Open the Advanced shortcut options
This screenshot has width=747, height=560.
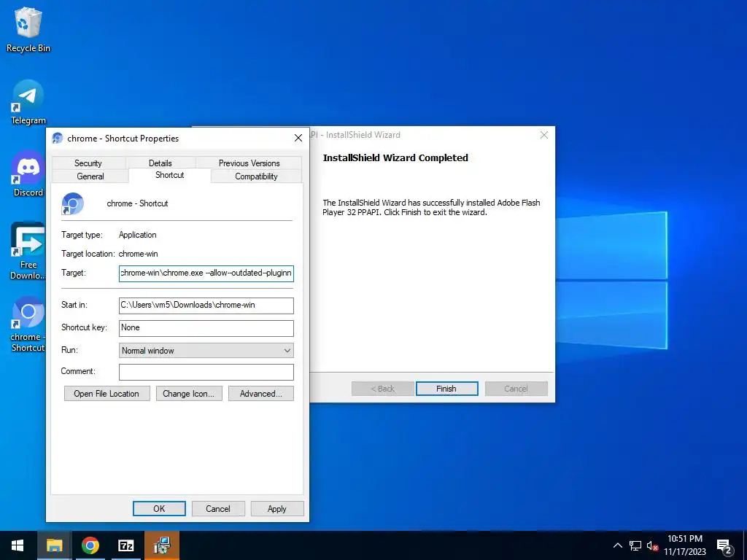(x=260, y=393)
